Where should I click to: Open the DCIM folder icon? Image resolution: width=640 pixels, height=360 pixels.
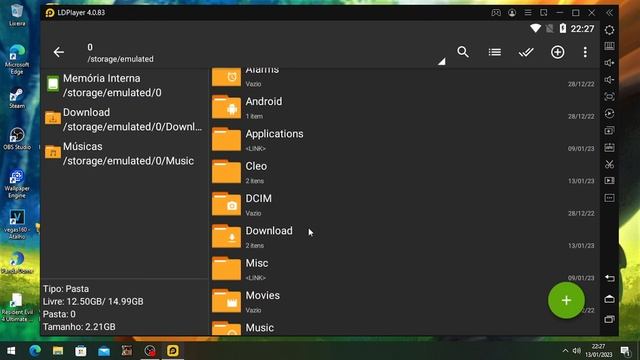pos(226,204)
